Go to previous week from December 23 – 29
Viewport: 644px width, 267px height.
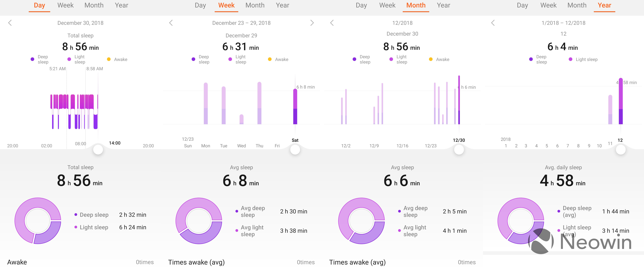point(171,23)
